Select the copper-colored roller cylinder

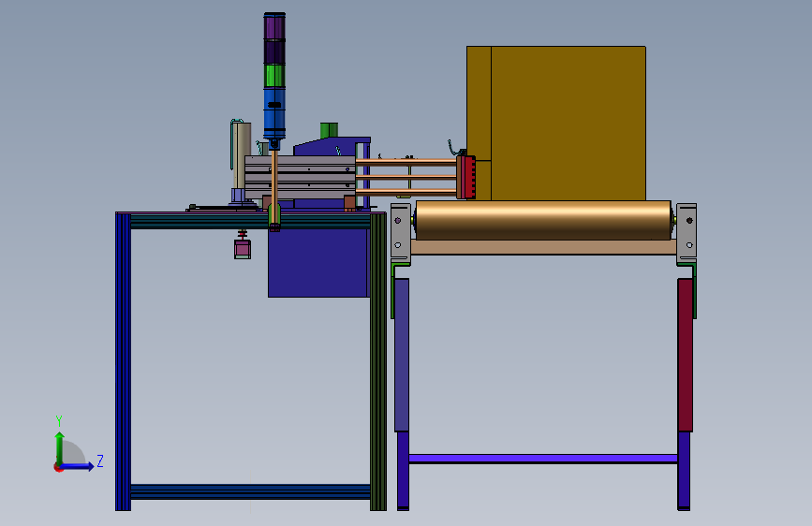tap(543, 221)
